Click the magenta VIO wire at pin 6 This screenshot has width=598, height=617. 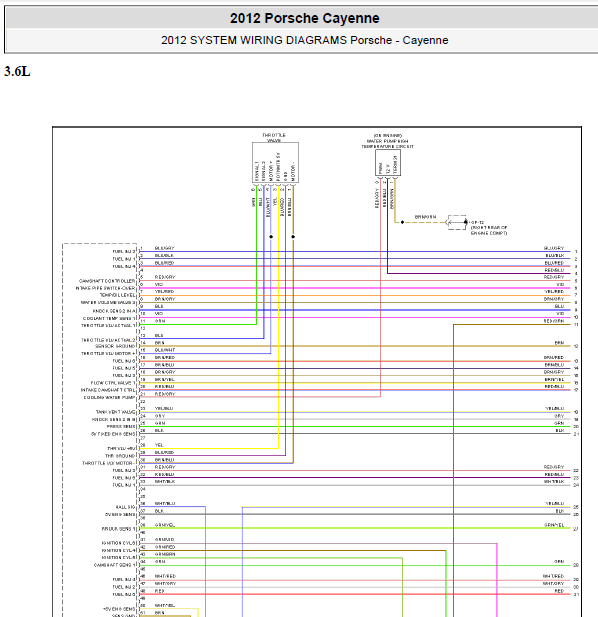coord(354,288)
